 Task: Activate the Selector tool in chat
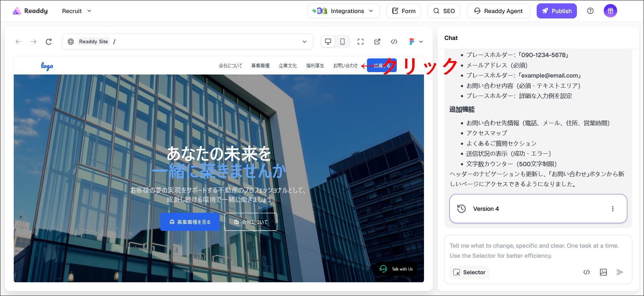click(469, 272)
